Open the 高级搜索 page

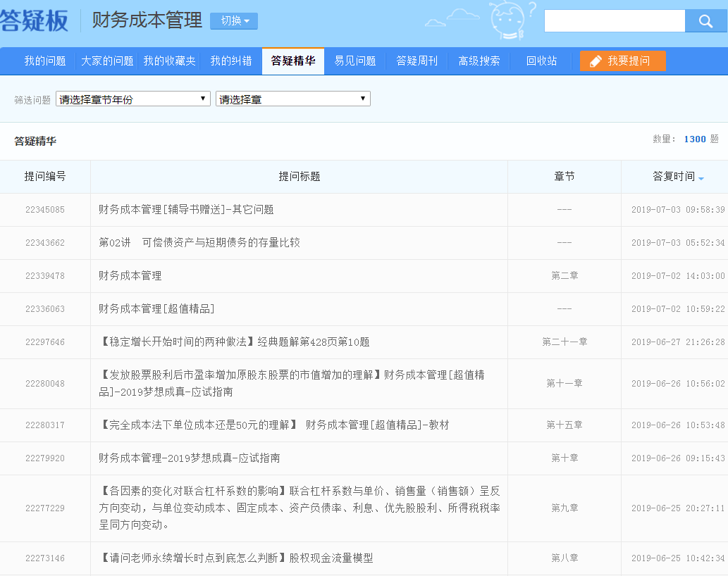pyautogui.click(x=479, y=61)
